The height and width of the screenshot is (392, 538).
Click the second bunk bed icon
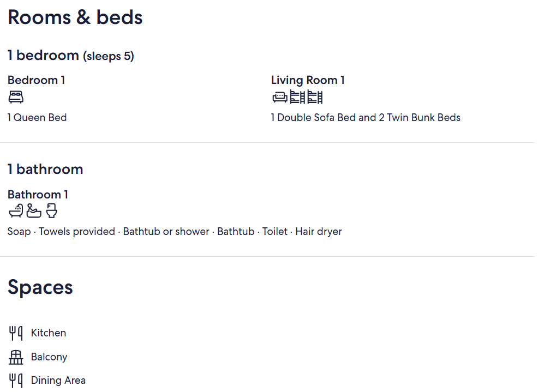click(x=315, y=97)
